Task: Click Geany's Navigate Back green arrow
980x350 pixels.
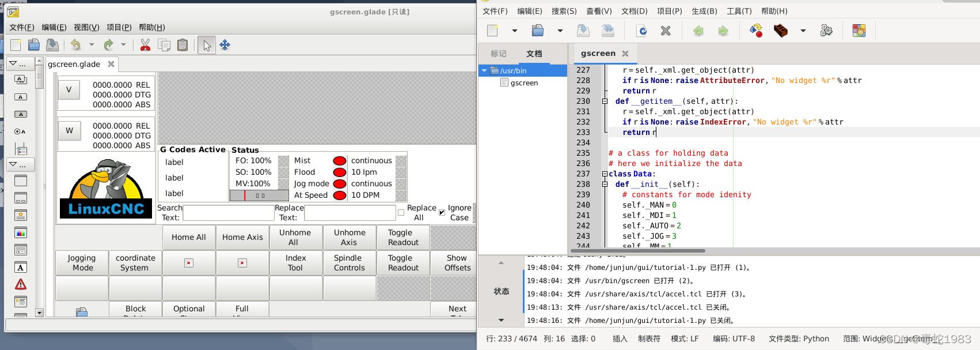Action: tap(698, 31)
